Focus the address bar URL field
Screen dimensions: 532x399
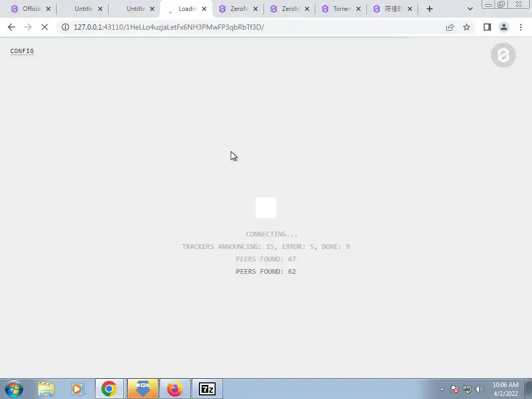[x=251, y=27]
